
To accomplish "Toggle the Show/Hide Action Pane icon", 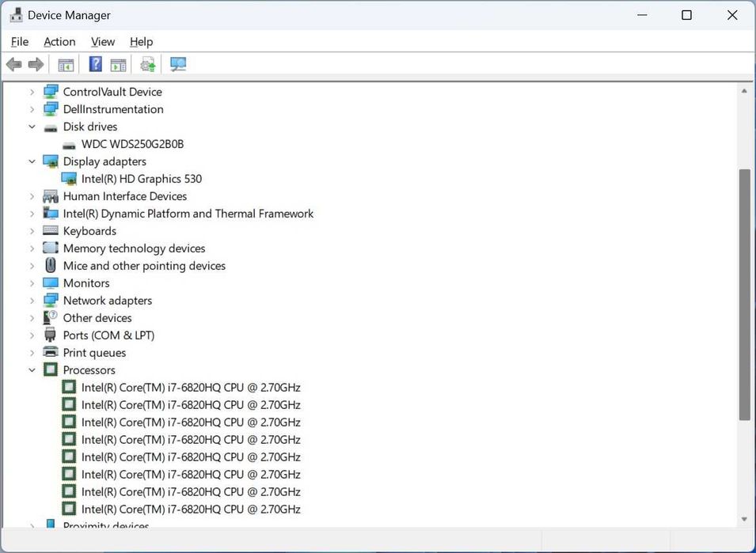I will click(x=118, y=64).
